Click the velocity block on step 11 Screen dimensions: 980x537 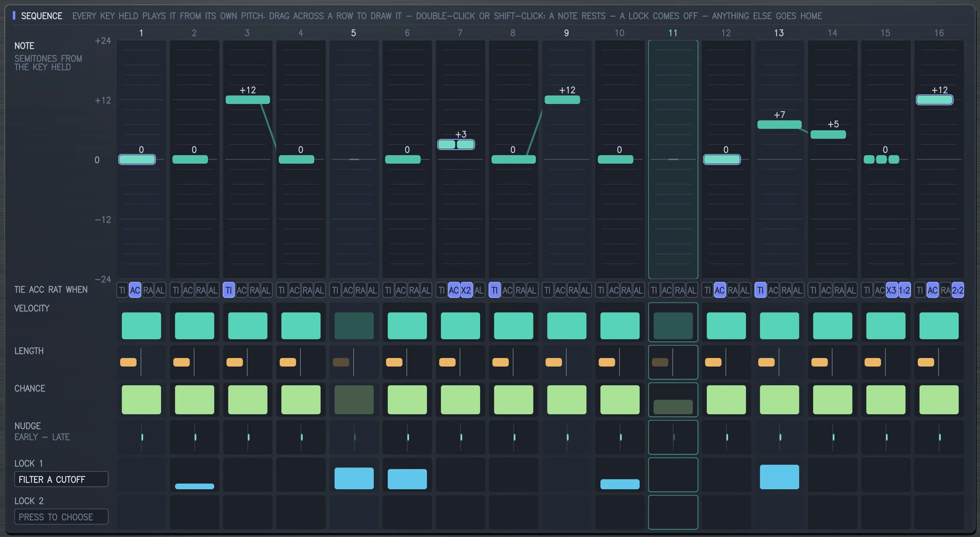(x=673, y=326)
